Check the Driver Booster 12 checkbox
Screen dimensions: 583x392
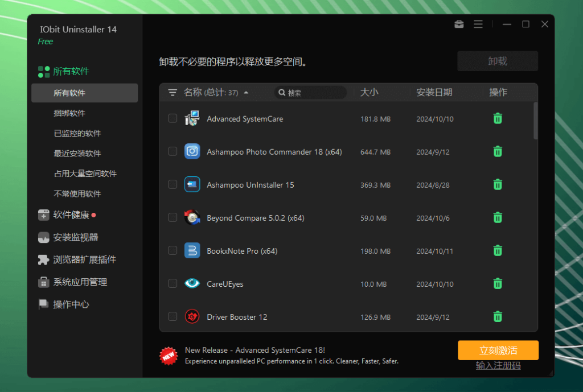click(173, 316)
